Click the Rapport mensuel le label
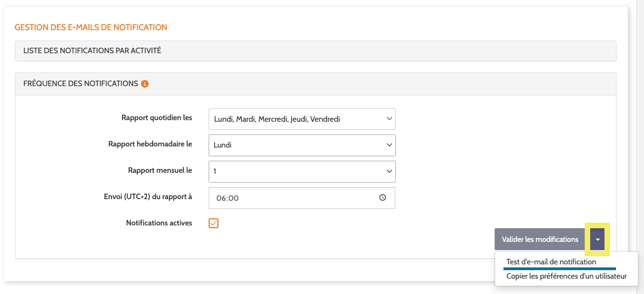Viewport: 644px width, 294px height. pos(160,171)
